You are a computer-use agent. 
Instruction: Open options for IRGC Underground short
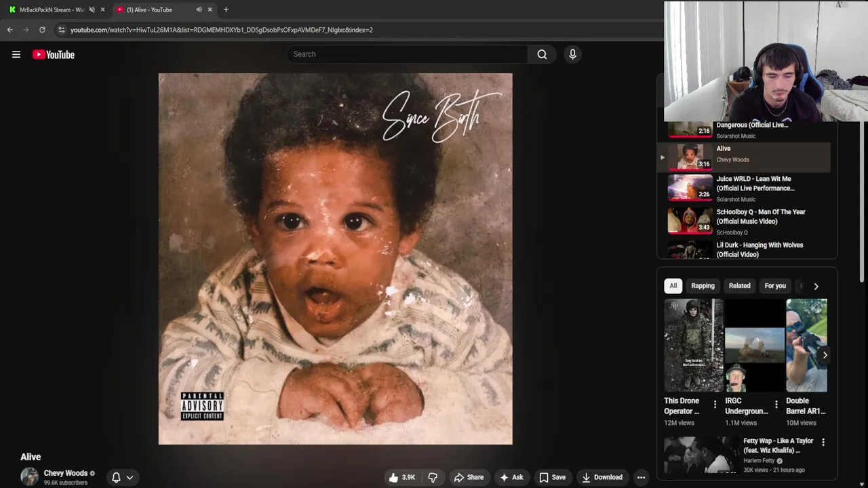point(776,405)
